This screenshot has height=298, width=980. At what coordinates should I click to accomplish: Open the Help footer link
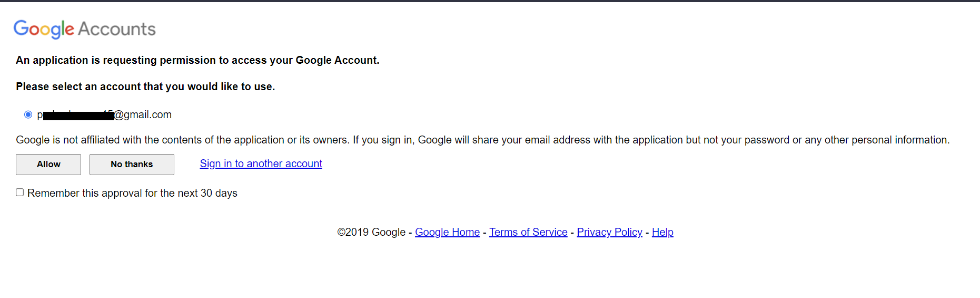click(x=662, y=232)
